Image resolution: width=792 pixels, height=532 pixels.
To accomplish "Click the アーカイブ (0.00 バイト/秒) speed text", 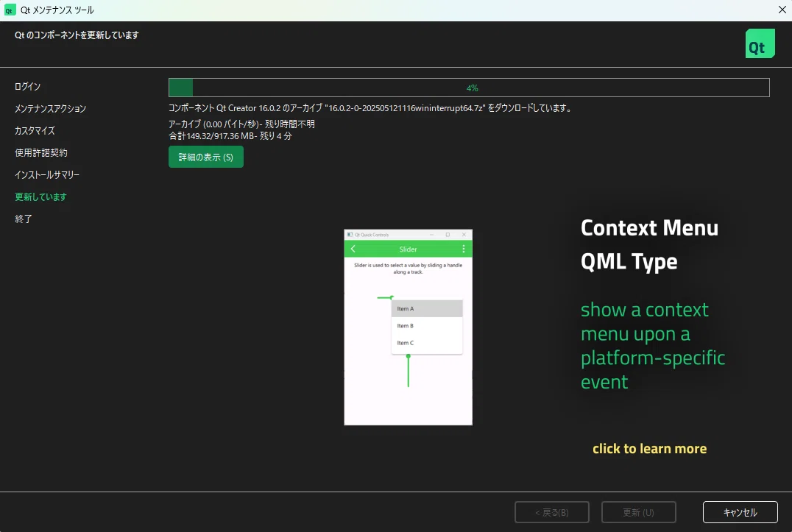I will tap(241, 124).
